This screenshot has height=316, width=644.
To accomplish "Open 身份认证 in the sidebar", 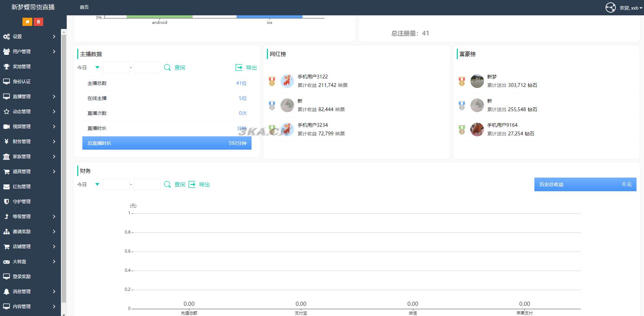I will (x=22, y=81).
